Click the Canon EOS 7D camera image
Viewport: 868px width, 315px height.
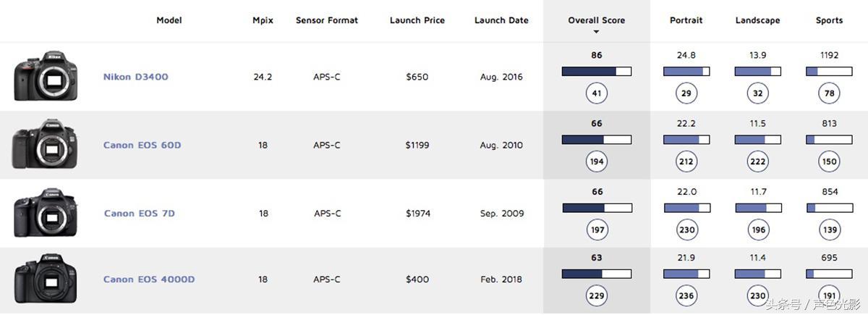coord(45,213)
